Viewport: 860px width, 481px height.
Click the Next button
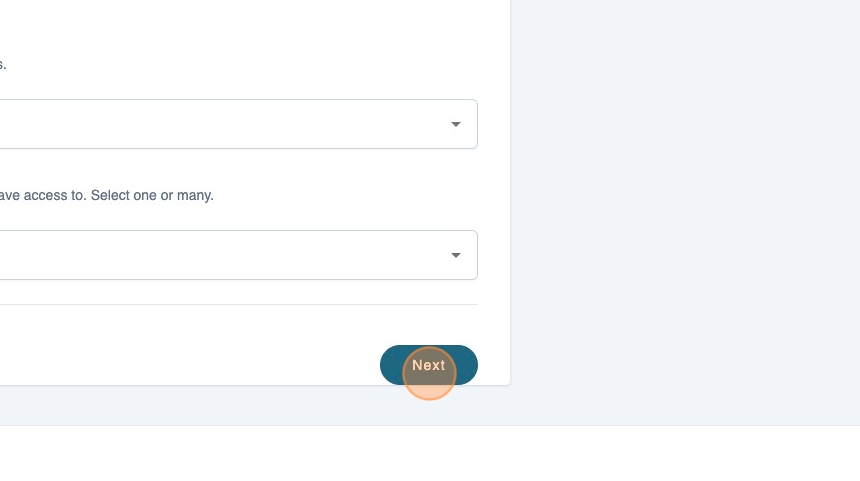click(x=429, y=365)
